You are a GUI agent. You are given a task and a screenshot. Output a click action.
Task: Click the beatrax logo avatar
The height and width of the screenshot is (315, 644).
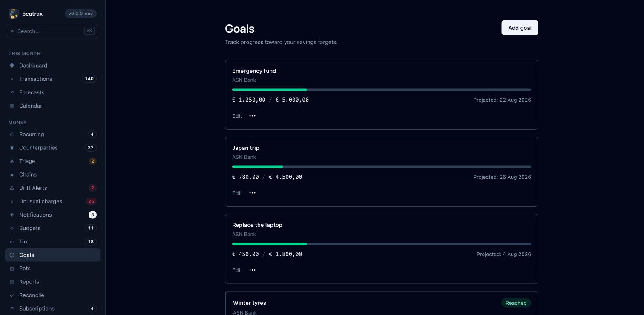(x=14, y=14)
